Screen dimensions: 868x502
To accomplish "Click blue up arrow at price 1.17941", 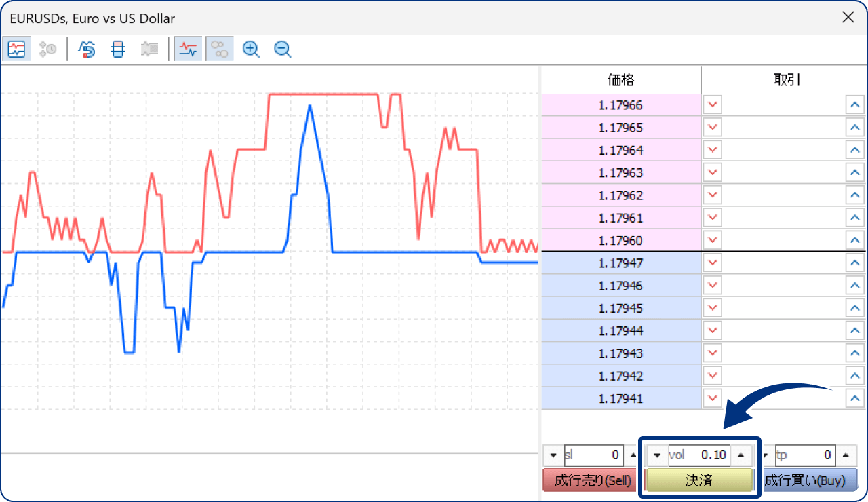I will [x=855, y=399].
